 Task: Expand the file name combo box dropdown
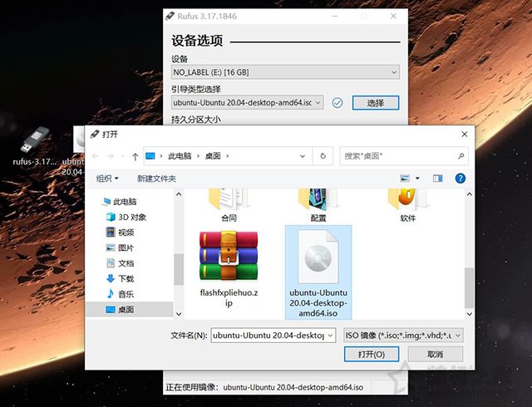click(x=331, y=336)
